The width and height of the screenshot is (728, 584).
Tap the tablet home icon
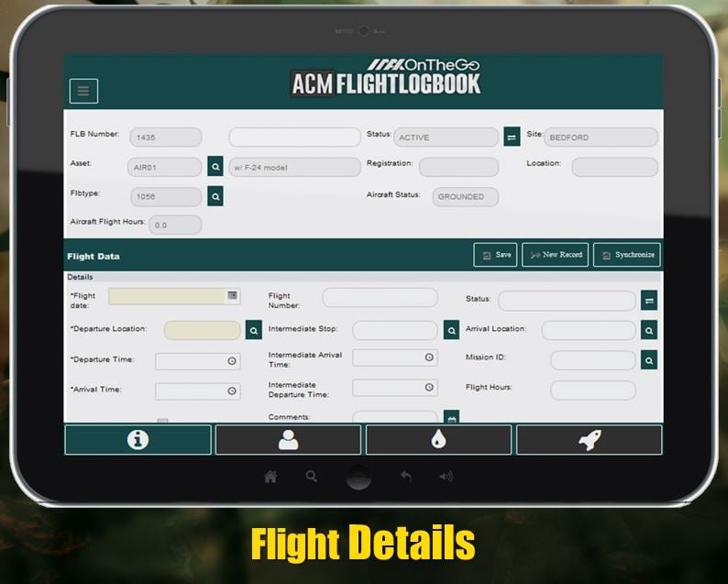[270, 477]
